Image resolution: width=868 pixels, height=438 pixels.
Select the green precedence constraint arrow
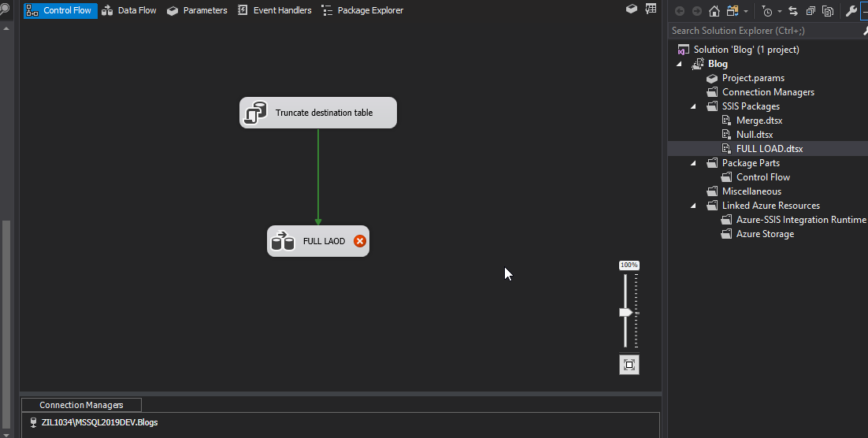pos(317,177)
